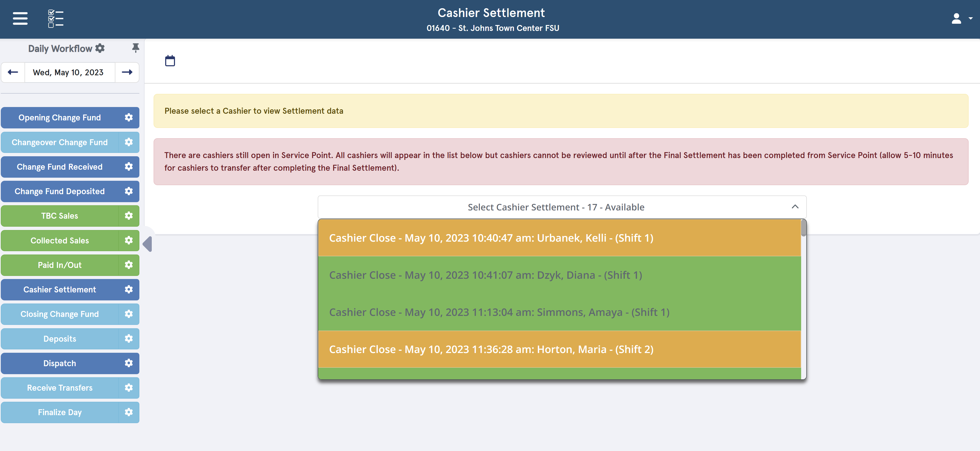
Task: Click gear beside Receive Transfers
Action: [129, 388]
